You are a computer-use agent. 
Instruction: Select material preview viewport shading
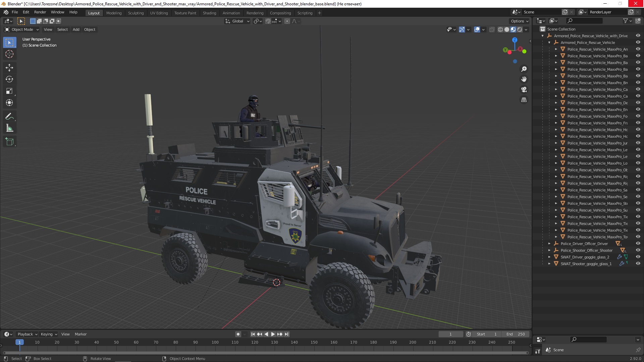pyautogui.click(x=513, y=29)
